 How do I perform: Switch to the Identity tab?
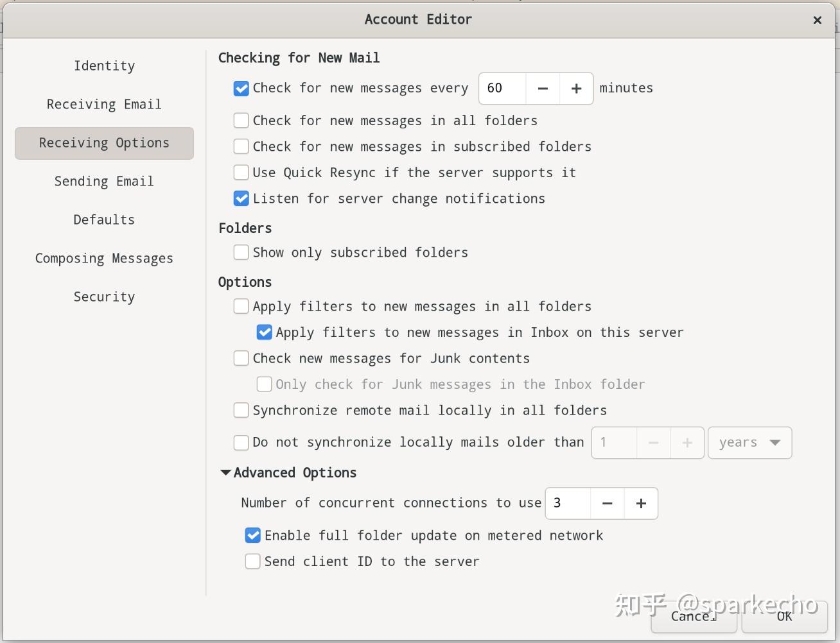tap(104, 66)
